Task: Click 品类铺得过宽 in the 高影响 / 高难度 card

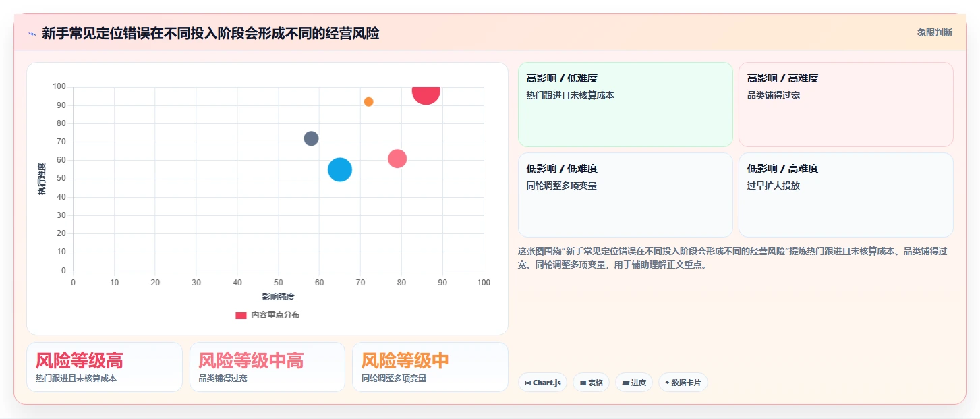Action: point(774,95)
